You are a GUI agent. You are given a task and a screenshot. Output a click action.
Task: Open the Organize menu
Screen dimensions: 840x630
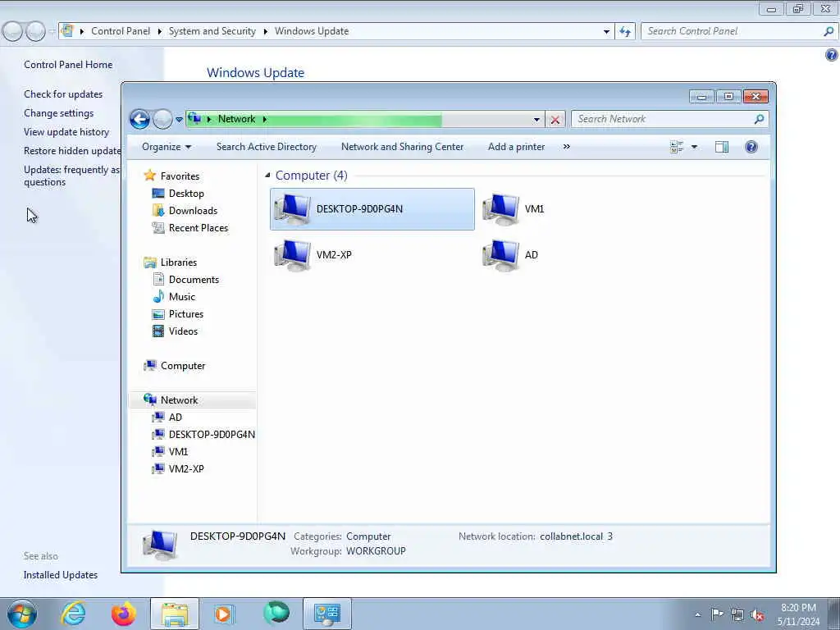[x=166, y=147]
